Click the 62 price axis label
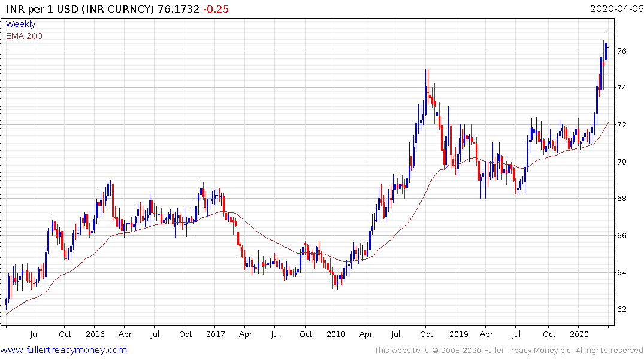Screen dimensions: 644x359 (621, 309)
